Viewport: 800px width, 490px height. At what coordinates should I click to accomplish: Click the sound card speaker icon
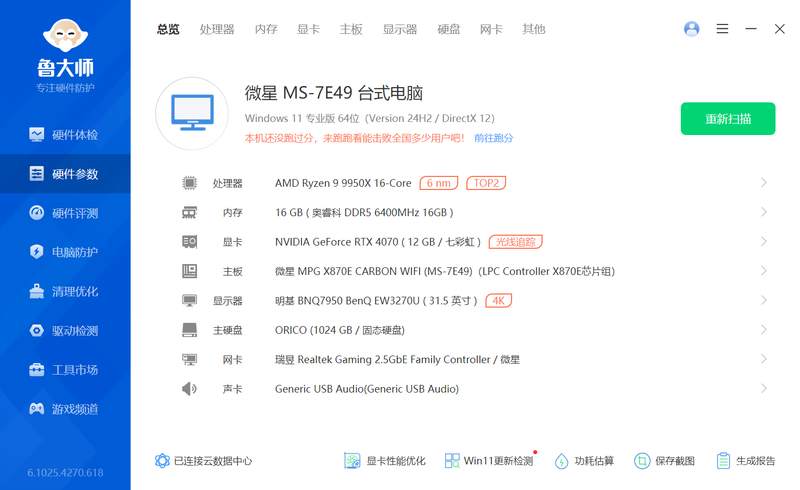click(x=189, y=389)
